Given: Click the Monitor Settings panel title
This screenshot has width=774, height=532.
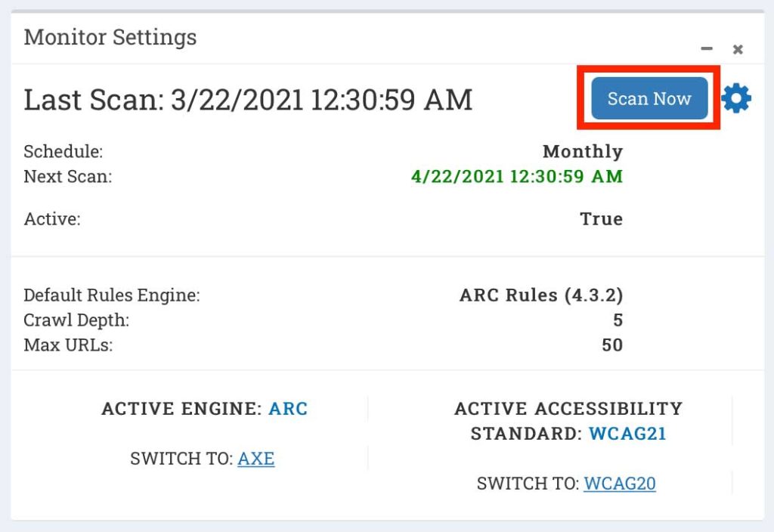Looking at the screenshot, I should 110,37.
